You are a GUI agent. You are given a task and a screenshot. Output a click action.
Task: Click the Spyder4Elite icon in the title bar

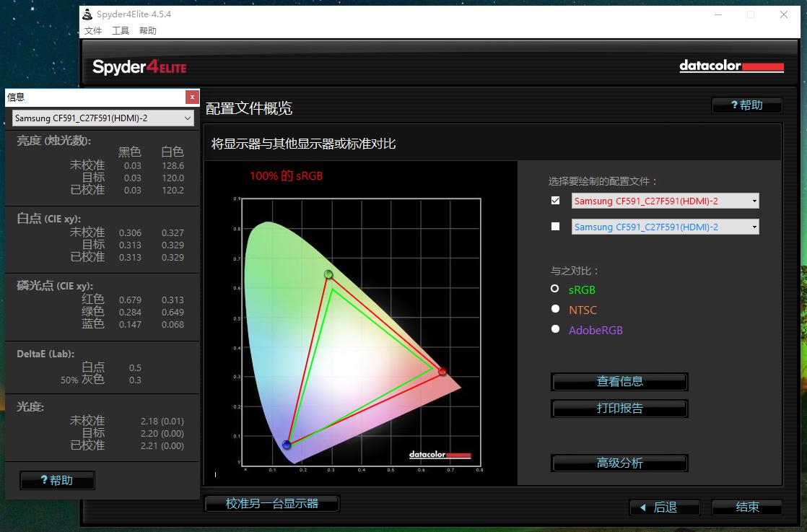tap(87, 14)
